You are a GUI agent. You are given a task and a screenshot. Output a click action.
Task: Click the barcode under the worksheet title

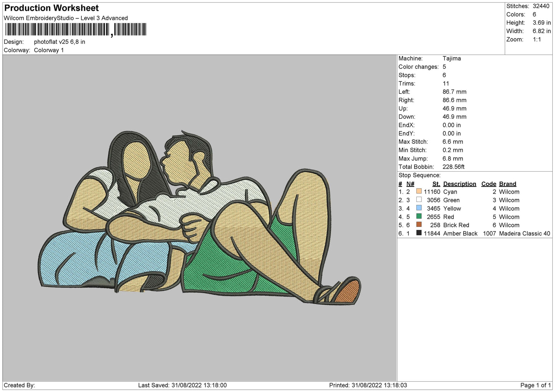[x=76, y=30]
